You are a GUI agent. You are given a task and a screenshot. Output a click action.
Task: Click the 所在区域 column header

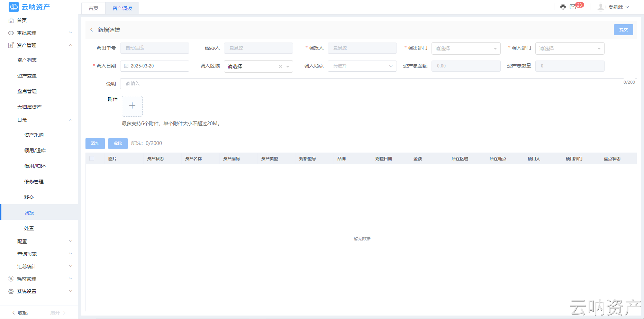pos(460,159)
